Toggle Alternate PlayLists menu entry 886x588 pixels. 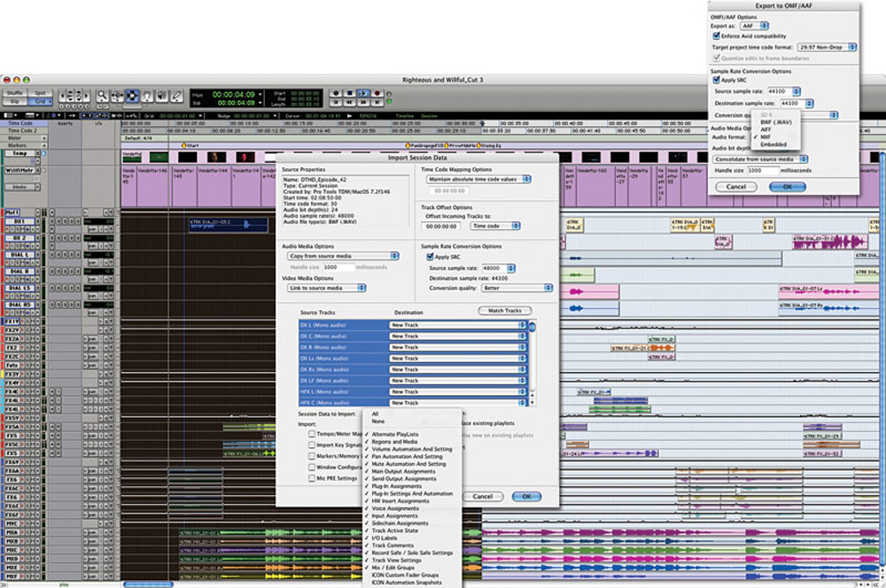click(x=395, y=435)
